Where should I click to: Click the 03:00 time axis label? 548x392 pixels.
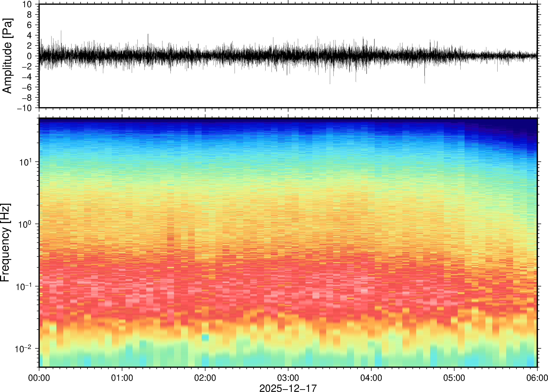click(288, 378)
